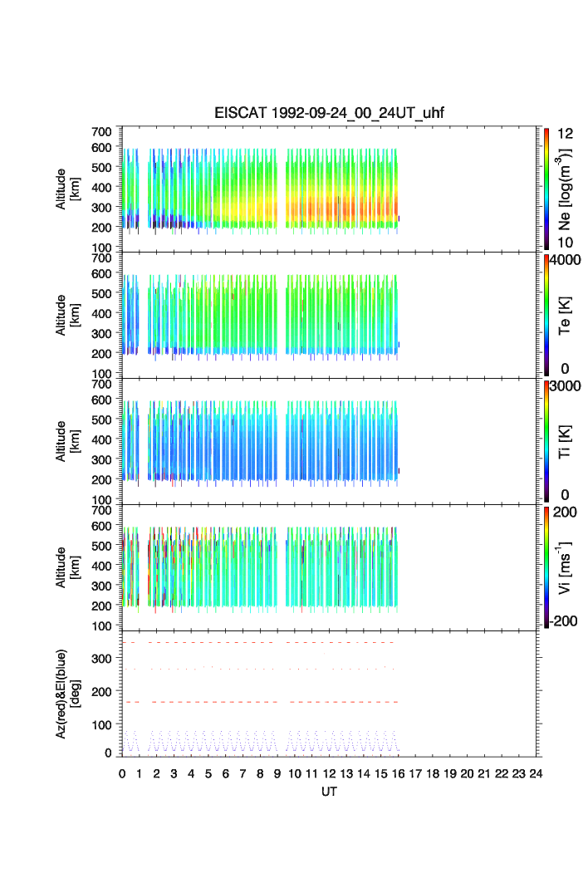Select the "Vi [ms-1]" color bar label

[x=565, y=567]
